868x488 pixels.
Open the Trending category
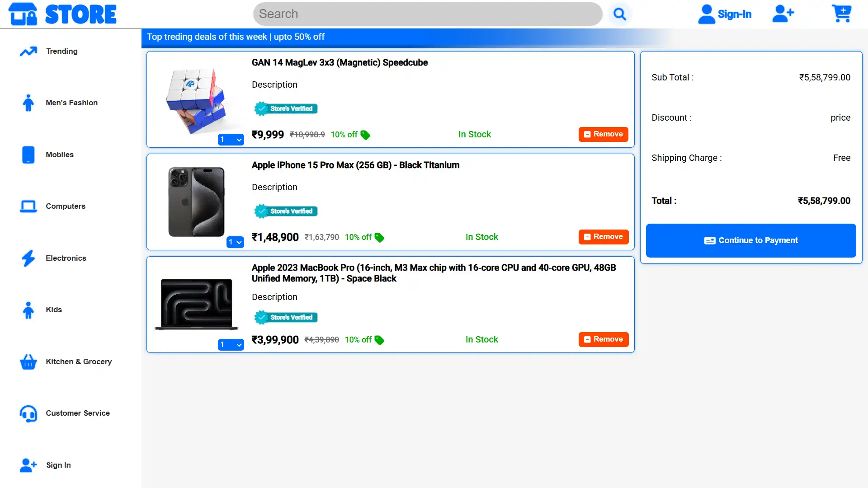pos(62,52)
